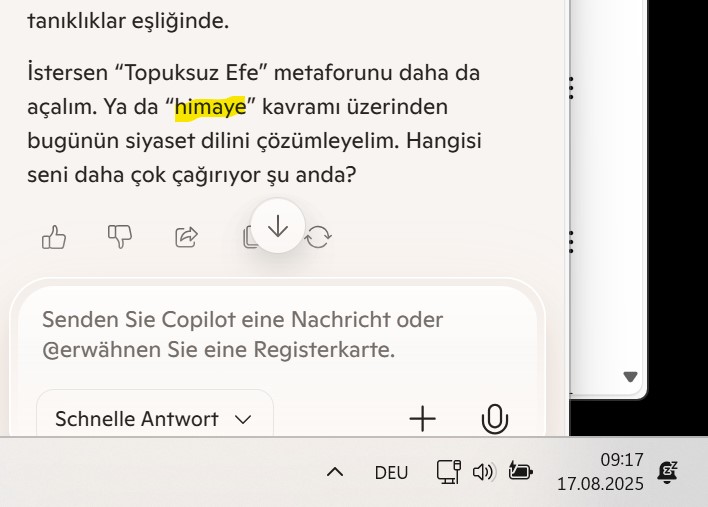This screenshot has height=507, width=708.
Task: Open the lower three-dot menu in the background window
Action: click(x=571, y=242)
